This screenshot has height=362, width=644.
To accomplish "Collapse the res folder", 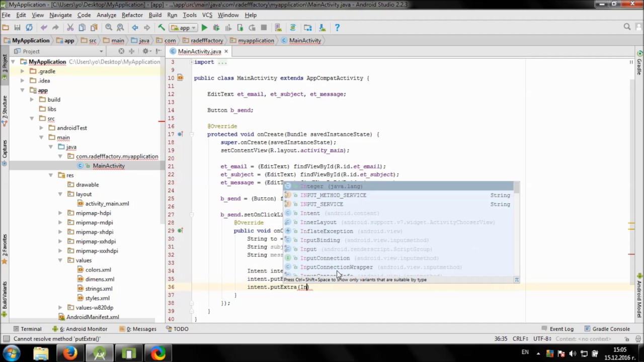I will click(x=51, y=175).
